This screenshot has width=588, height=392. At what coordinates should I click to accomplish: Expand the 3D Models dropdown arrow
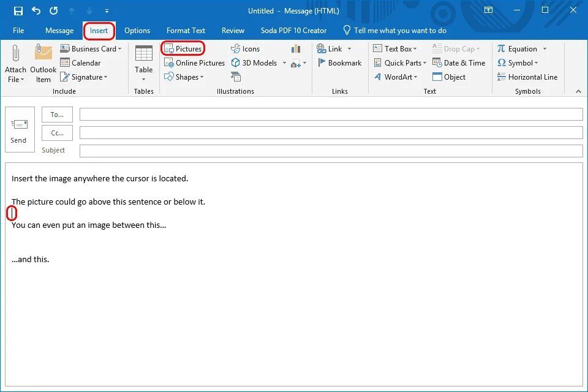pyautogui.click(x=284, y=63)
